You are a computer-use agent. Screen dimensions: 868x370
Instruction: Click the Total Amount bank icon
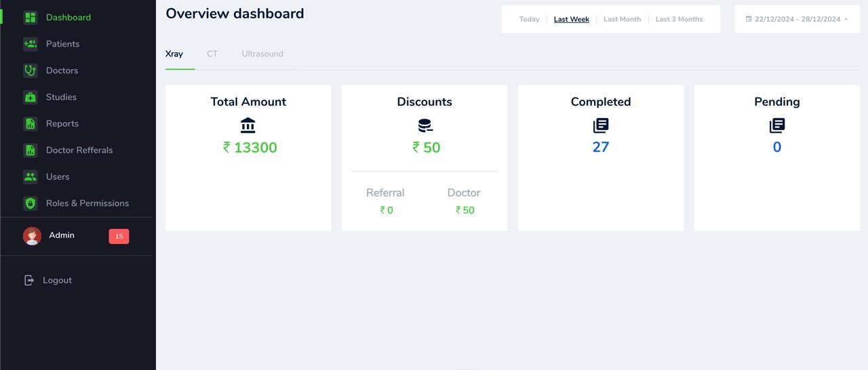click(x=248, y=125)
